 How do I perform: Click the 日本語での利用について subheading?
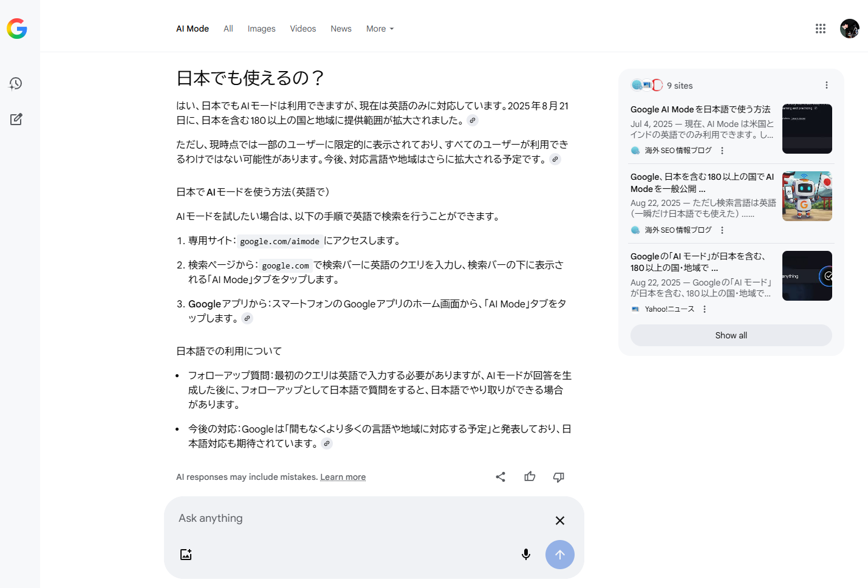tap(229, 351)
